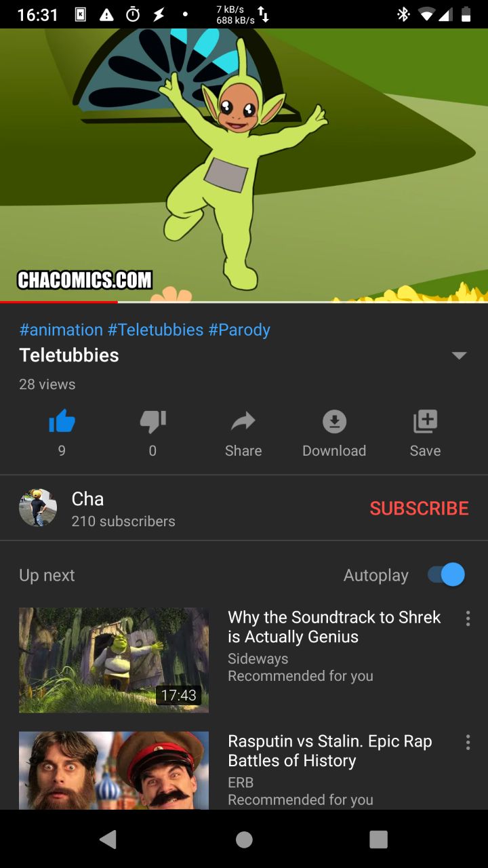Open options menu for Shrek soundtrack video
Image resolution: width=488 pixels, height=868 pixels.
(468, 618)
